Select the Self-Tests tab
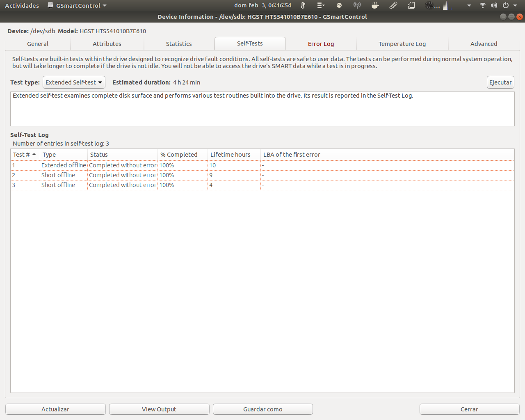The height and width of the screenshot is (420, 525). pos(250,43)
